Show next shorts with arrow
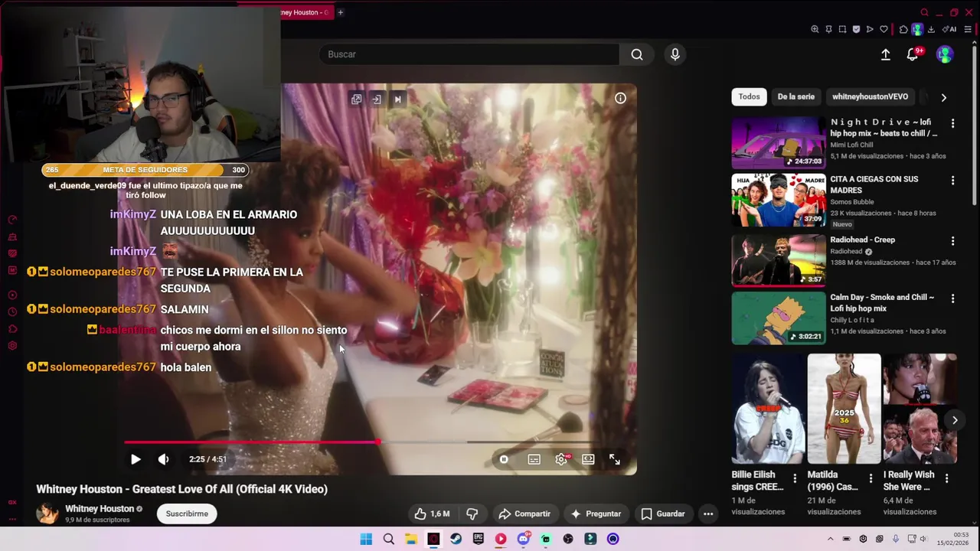The image size is (980, 551). tap(954, 420)
